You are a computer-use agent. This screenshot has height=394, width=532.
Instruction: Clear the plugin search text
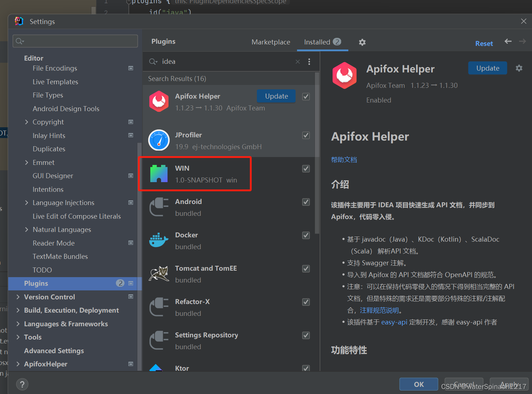(298, 62)
